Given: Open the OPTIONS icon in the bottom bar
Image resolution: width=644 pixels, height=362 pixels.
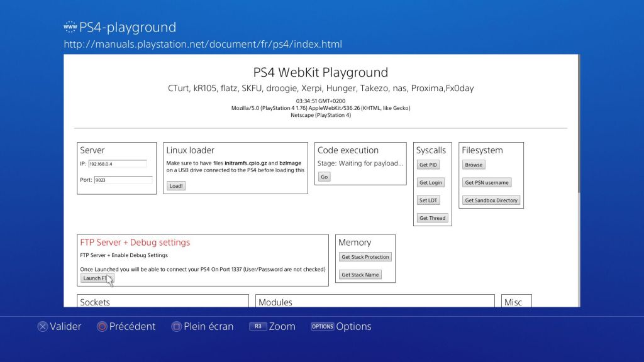Looking at the screenshot, I should pos(322,326).
